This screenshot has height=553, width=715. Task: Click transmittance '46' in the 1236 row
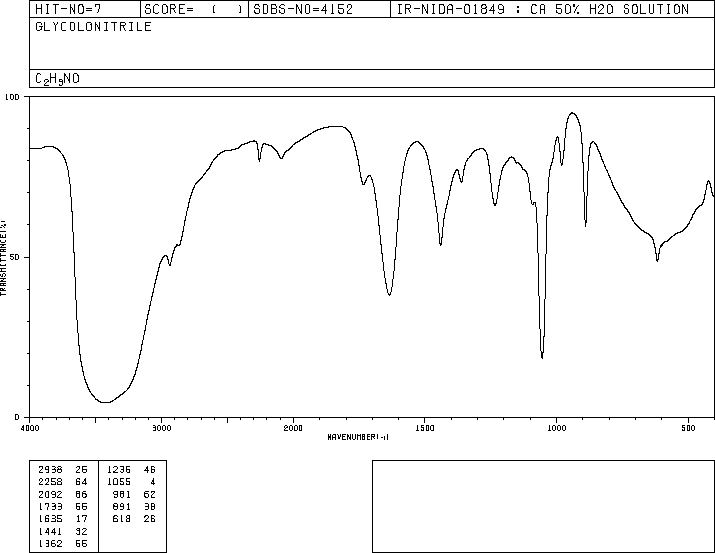(150, 469)
